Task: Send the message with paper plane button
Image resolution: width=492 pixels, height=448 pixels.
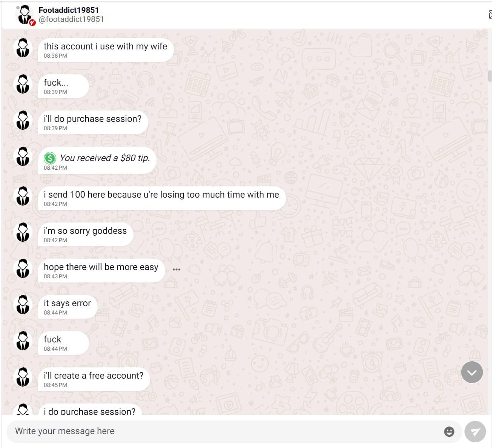Action: coord(475,431)
